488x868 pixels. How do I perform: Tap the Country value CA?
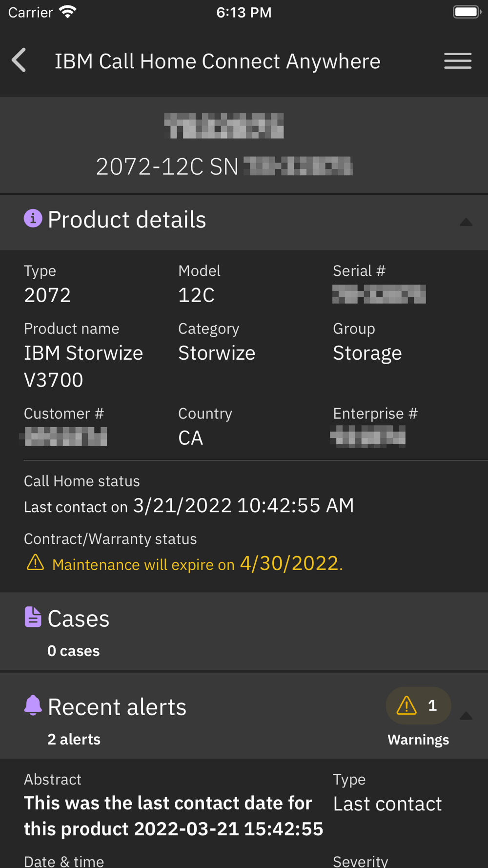click(190, 438)
